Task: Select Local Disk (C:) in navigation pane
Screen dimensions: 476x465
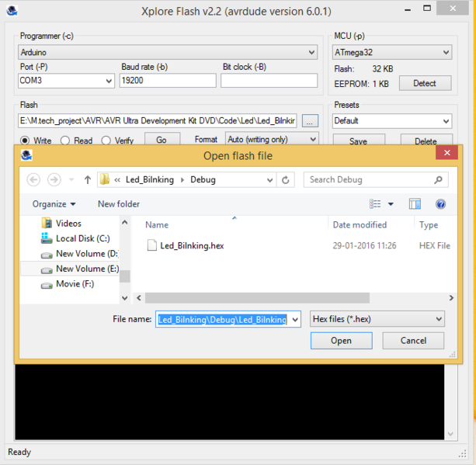Action: (x=83, y=238)
